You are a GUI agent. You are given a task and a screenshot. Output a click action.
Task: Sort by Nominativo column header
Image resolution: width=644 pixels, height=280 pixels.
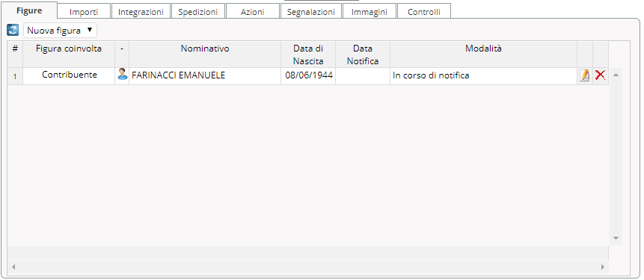point(205,49)
